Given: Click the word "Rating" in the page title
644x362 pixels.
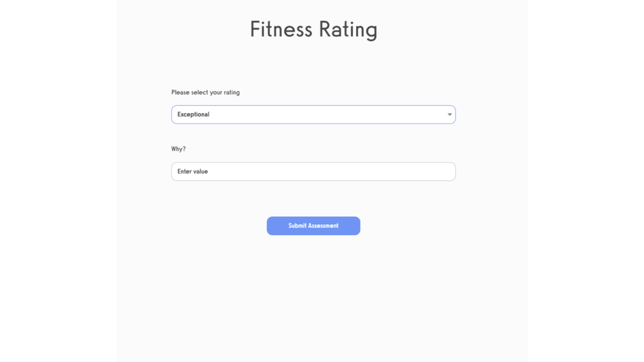Looking at the screenshot, I should pos(348,29).
